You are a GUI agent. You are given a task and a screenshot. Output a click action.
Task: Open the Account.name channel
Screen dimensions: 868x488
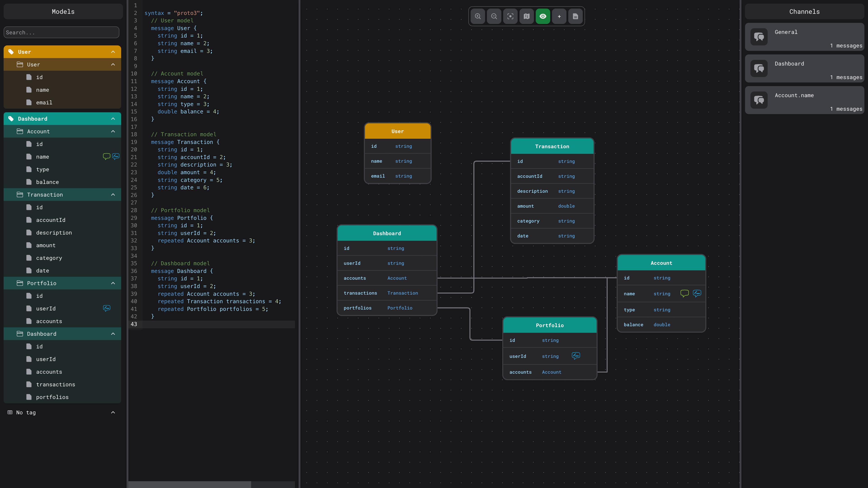click(804, 100)
